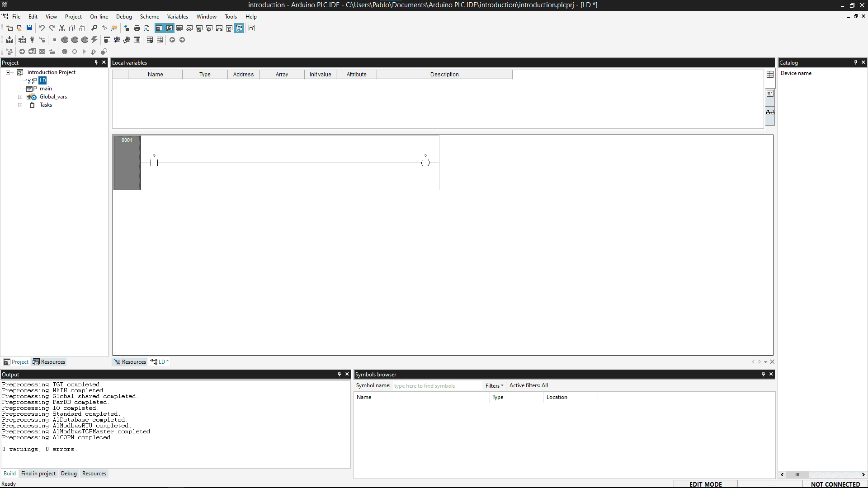
Task: Insert a coil from the LD toolbar
Action: point(75,52)
